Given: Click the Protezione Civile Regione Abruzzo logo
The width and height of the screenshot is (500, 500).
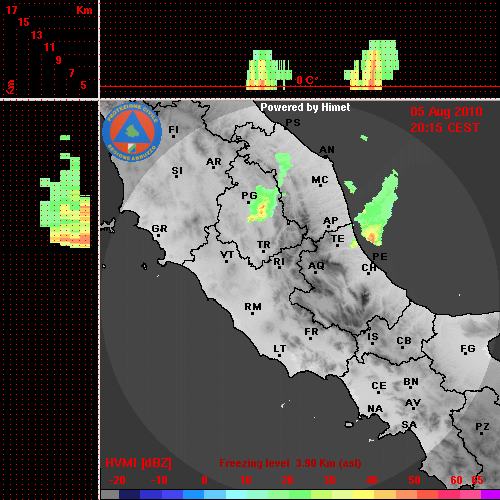Looking at the screenshot, I should point(132,132).
